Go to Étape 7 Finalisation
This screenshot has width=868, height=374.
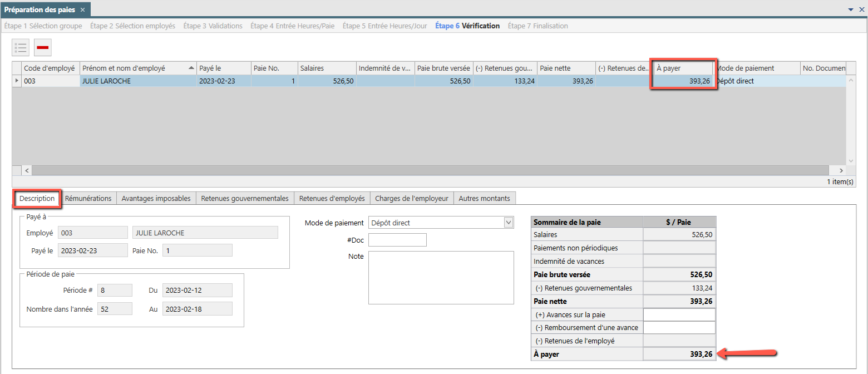(x=537, y=26)
